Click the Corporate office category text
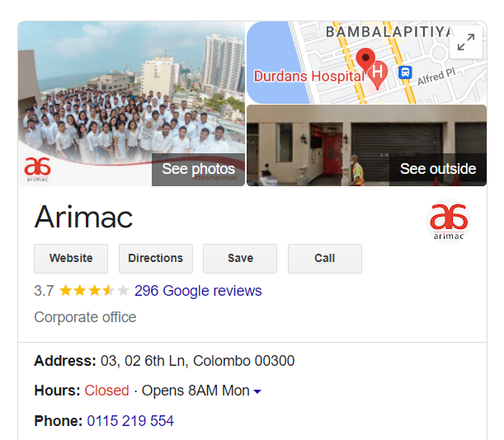This screenshot has height=440, width=504. pyautogui.click(x=85, y=317)
